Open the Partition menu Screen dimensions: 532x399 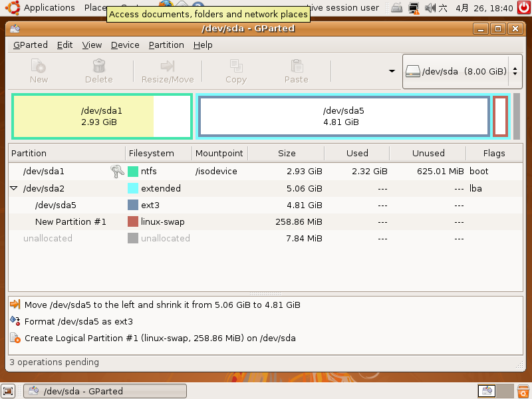[166, 45]
